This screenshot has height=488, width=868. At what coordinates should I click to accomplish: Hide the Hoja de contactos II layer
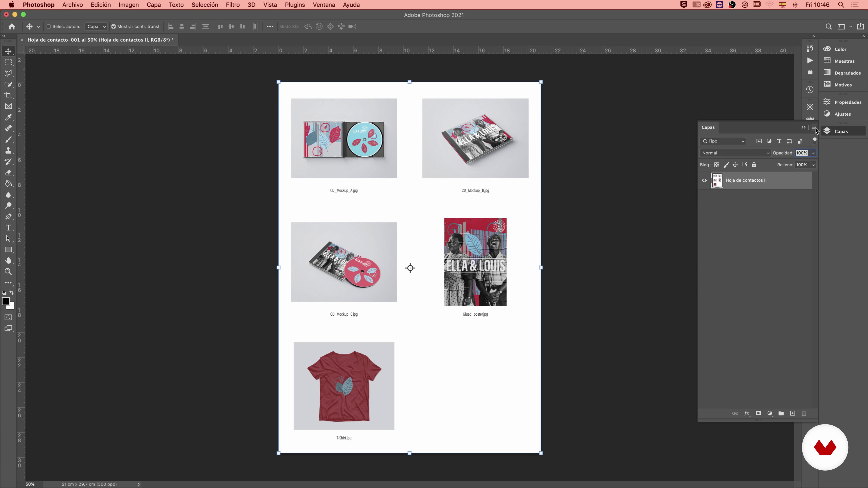(x=704, y=180)
